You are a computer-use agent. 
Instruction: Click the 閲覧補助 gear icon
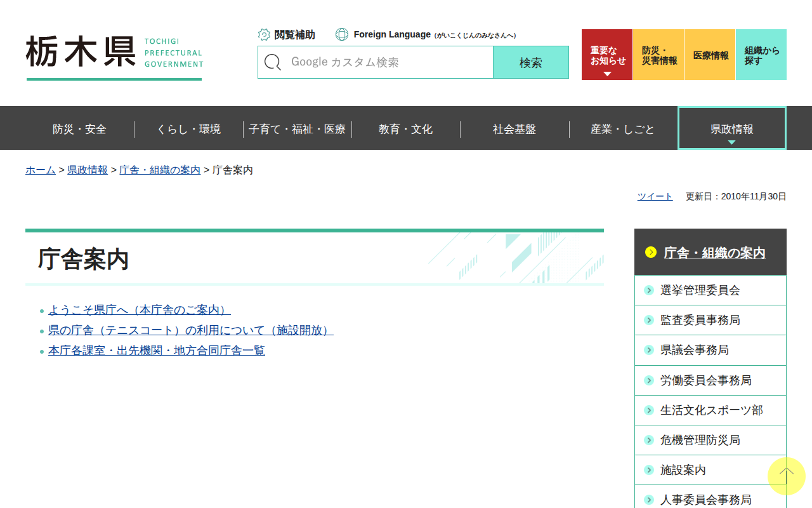coord(264,34)
